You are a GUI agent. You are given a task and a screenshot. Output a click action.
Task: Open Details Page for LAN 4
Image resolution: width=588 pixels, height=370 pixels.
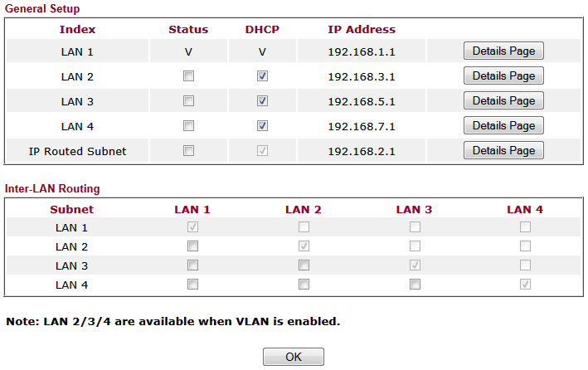[503, 126]
